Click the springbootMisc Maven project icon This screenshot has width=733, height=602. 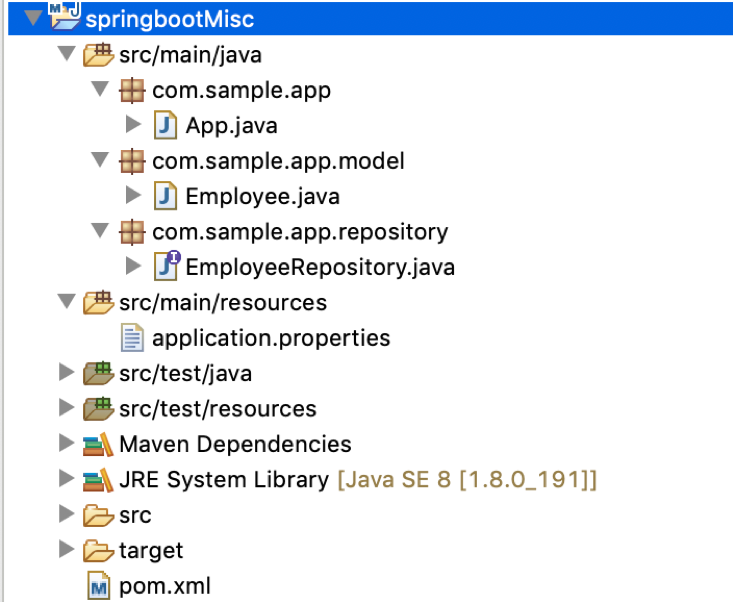[x=65, y=16]
